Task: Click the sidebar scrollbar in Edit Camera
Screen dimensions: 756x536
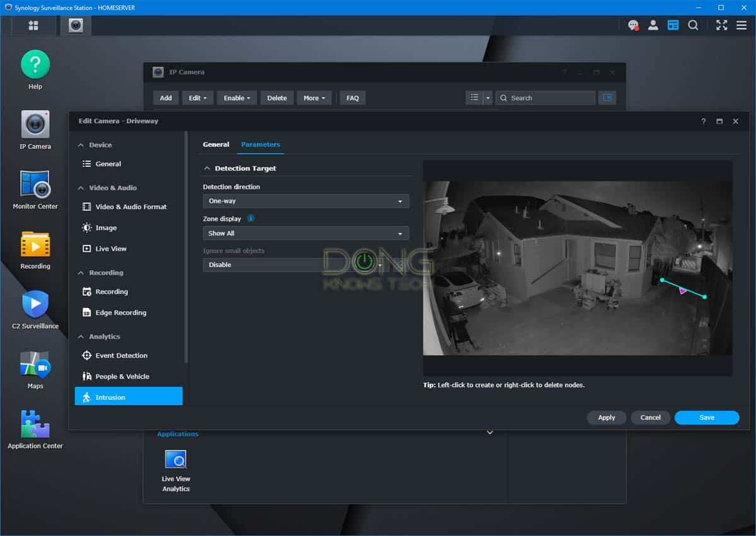Action: 186,247
